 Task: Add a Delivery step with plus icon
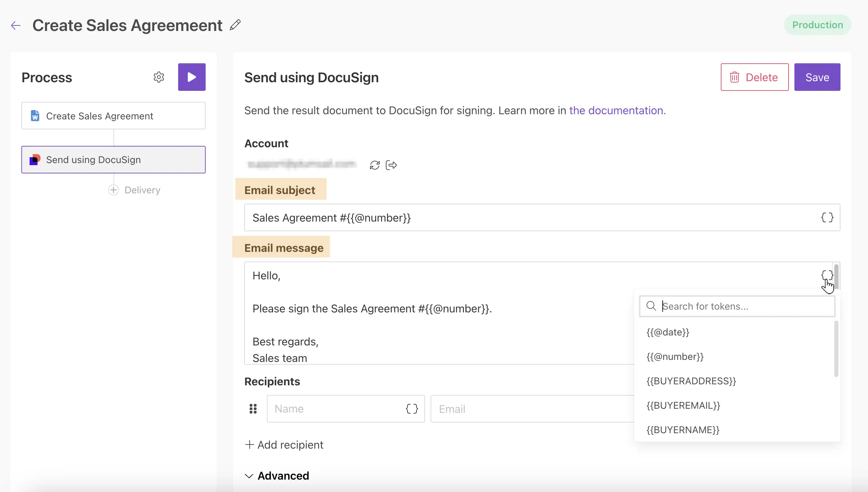point(113,190)
